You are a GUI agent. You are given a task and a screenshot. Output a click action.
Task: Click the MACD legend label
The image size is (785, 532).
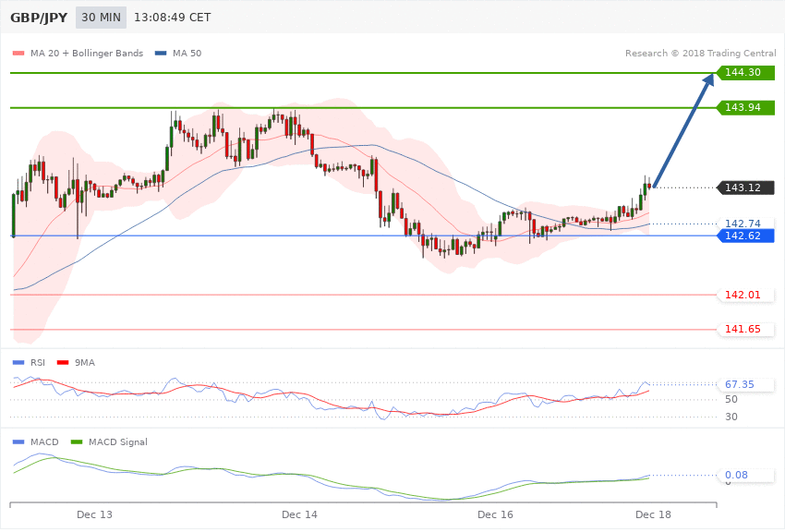click(x=44, y=441)
